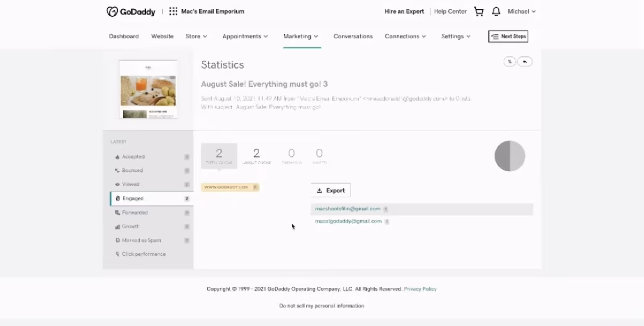Select the Viewed stats row
The image size is (644, 326).
point(152,184)
